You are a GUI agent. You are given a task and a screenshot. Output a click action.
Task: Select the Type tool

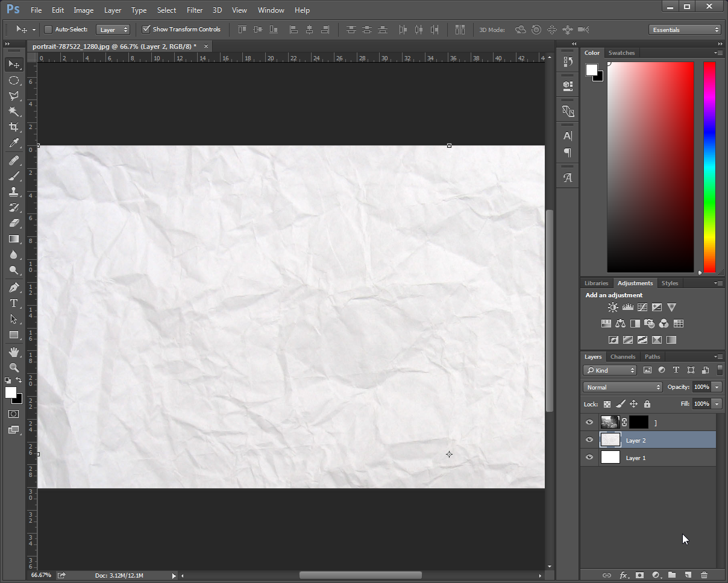(14, 303)
